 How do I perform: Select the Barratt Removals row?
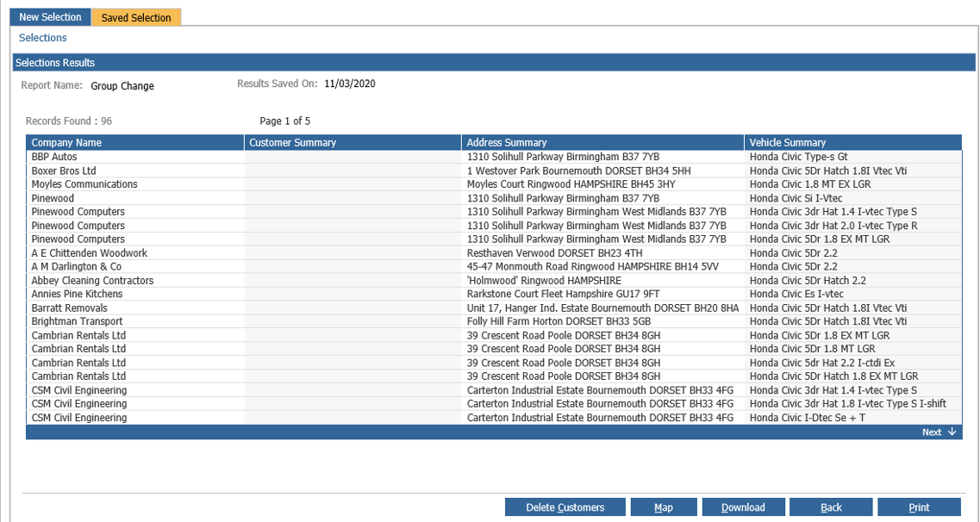pos(494,308)
